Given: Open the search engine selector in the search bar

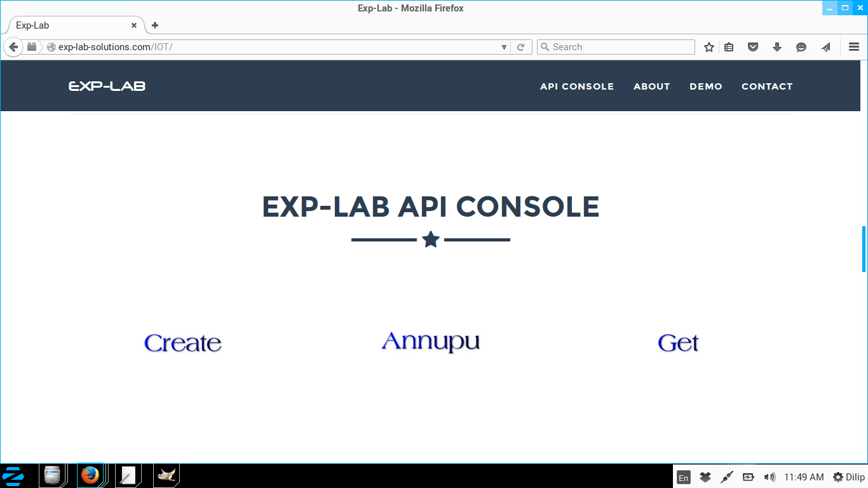Looking at the screenshot, I should pos(545,46).
